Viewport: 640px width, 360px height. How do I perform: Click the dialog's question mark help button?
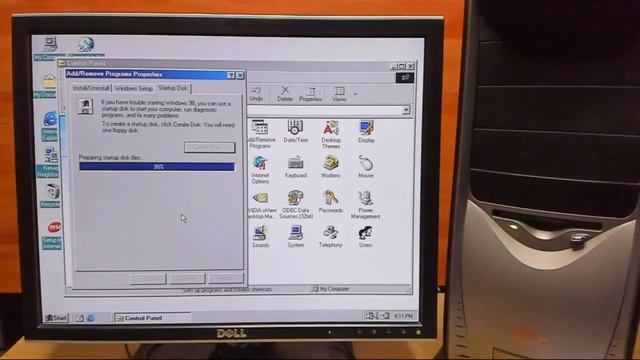coord(231,75)
